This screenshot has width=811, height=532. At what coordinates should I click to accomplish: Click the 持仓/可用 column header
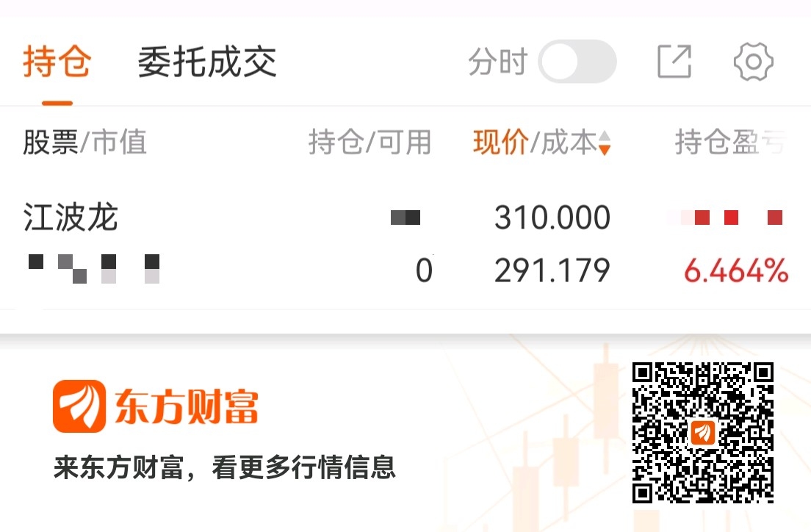pos(370,143)
